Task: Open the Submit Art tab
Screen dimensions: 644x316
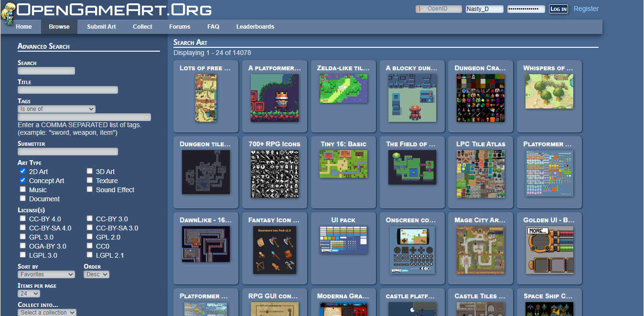Action: (101, 27)
